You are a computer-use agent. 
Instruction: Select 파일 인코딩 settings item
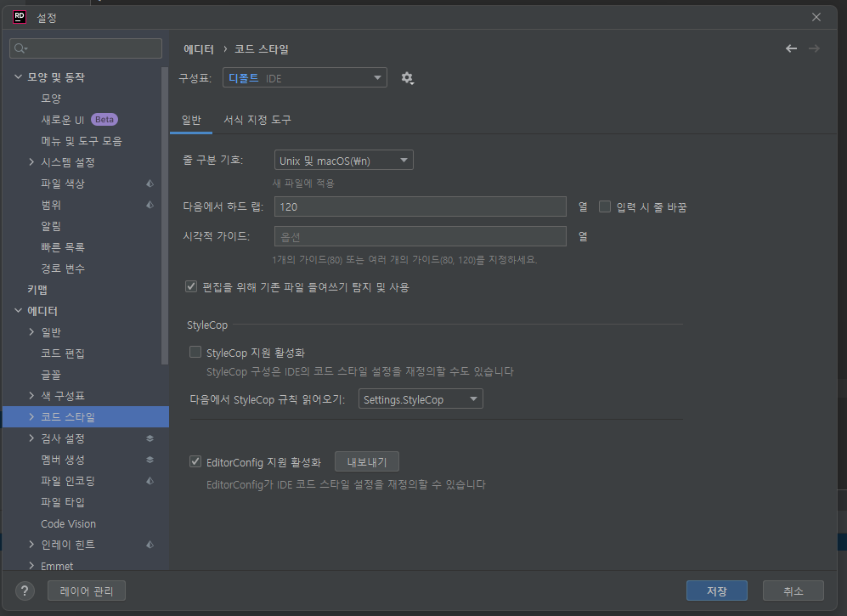click(68, 481)
